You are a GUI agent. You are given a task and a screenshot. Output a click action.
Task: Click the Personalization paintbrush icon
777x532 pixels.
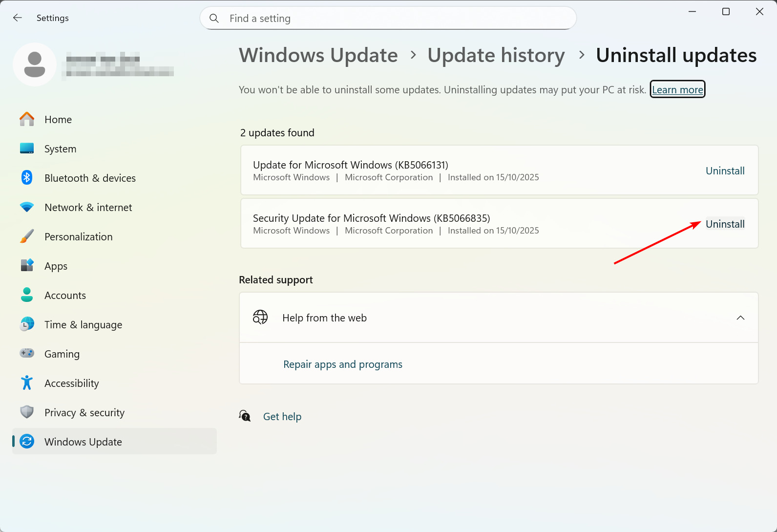(x=27, y=236)
